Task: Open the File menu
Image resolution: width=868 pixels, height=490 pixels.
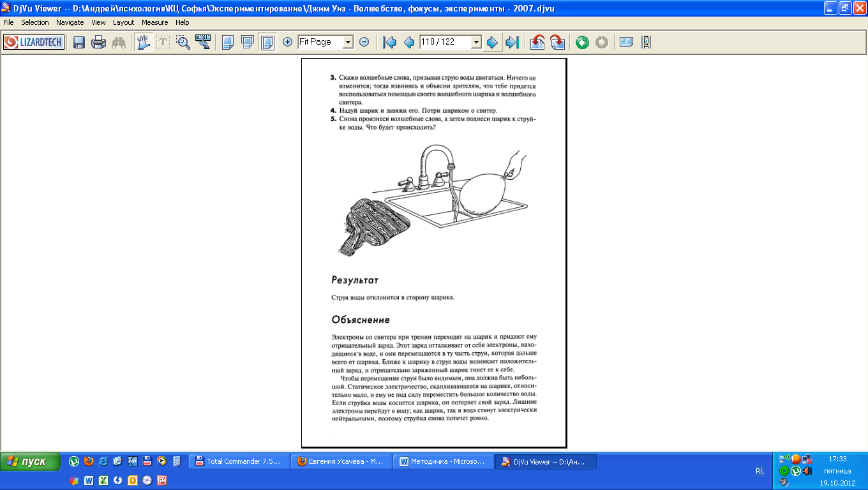Action: pos(9,22)
